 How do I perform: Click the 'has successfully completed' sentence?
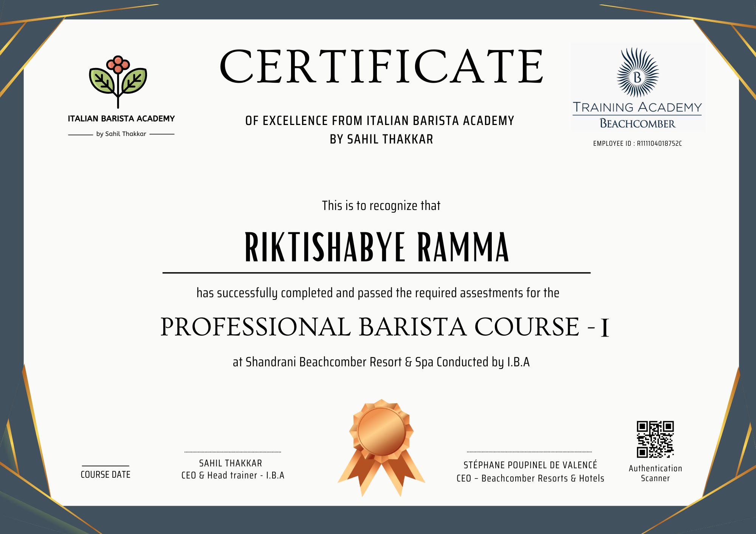click(378, 293)
